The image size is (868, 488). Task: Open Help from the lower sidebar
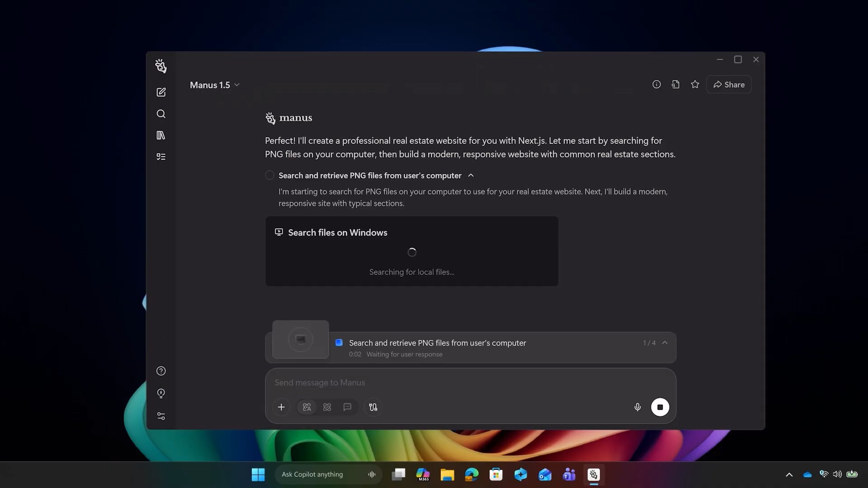click(161, 371)
